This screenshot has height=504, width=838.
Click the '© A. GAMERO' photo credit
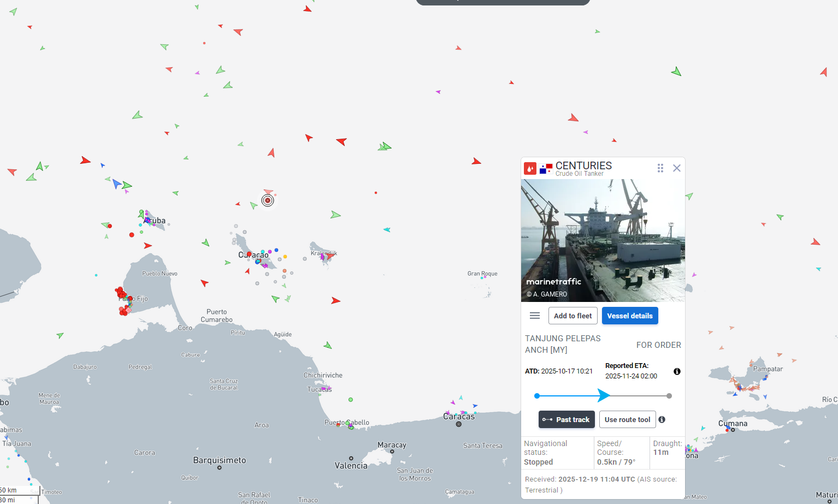[x=547, y=294]
